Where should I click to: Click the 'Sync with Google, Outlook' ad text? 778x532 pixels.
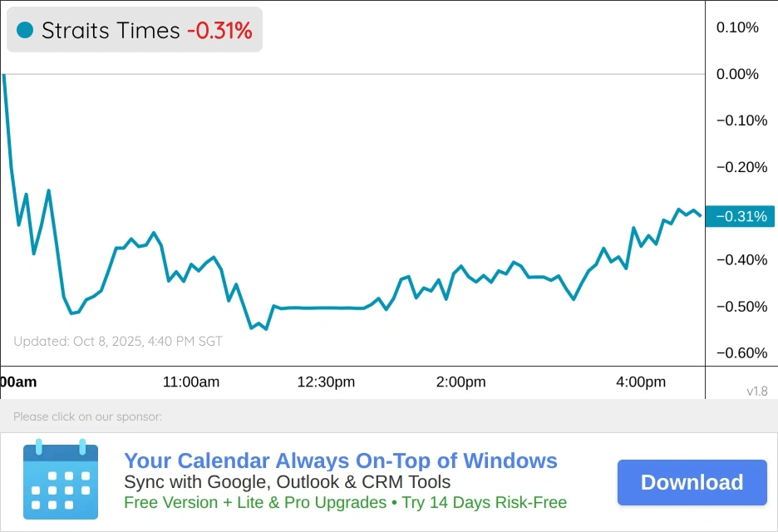tap(287, 482)
